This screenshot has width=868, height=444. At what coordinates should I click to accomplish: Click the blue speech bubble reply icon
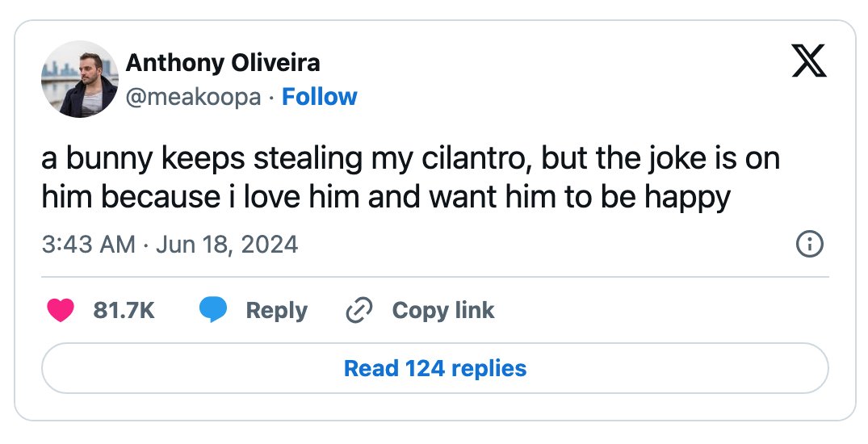213,309
